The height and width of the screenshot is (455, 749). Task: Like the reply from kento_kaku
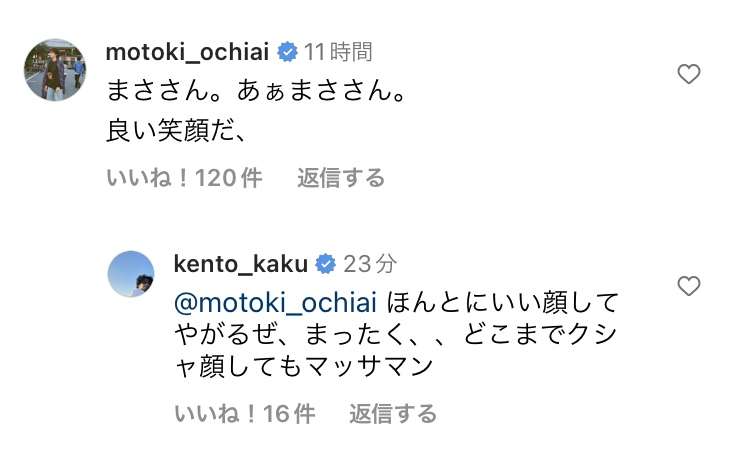tap(689, 287)
